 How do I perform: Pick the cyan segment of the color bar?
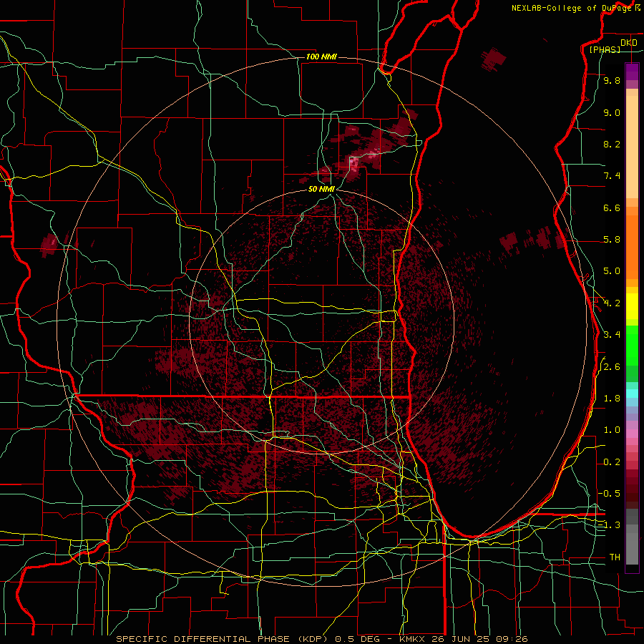click(632, 393)
